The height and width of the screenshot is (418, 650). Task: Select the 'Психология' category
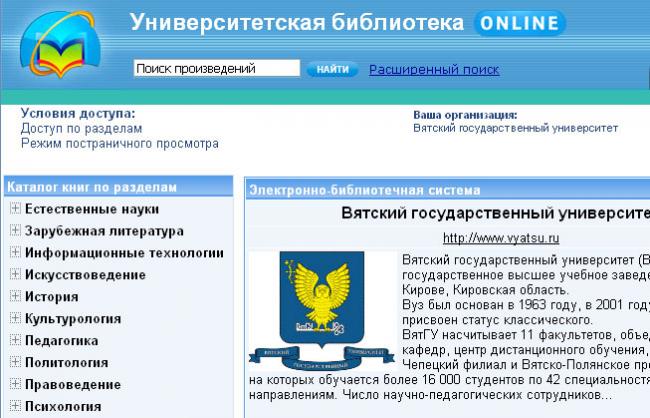pyautogui.click(x=63, y=407)
